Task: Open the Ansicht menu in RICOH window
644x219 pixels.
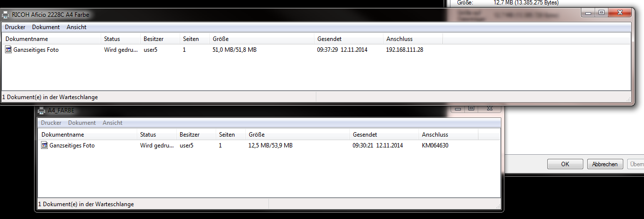Action: click(76, 27)
